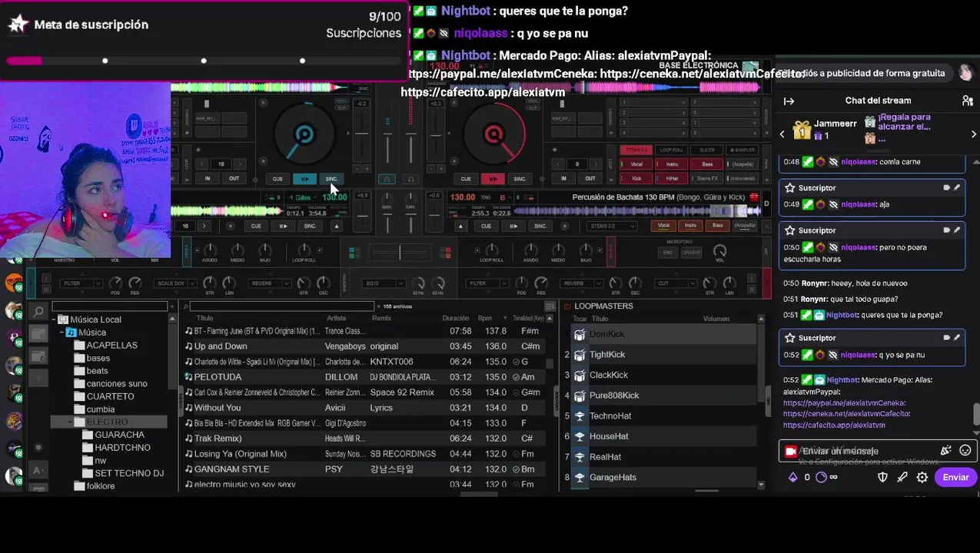Open the CUT effect dropdown
980x553 pixels.
pyautogui.click(x=674, y=283)
